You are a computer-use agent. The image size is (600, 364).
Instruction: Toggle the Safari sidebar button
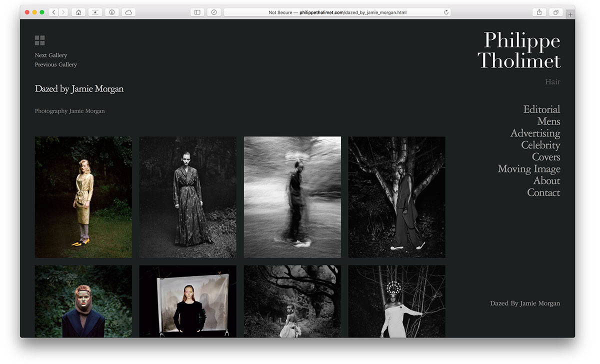[x=197, y=12]
